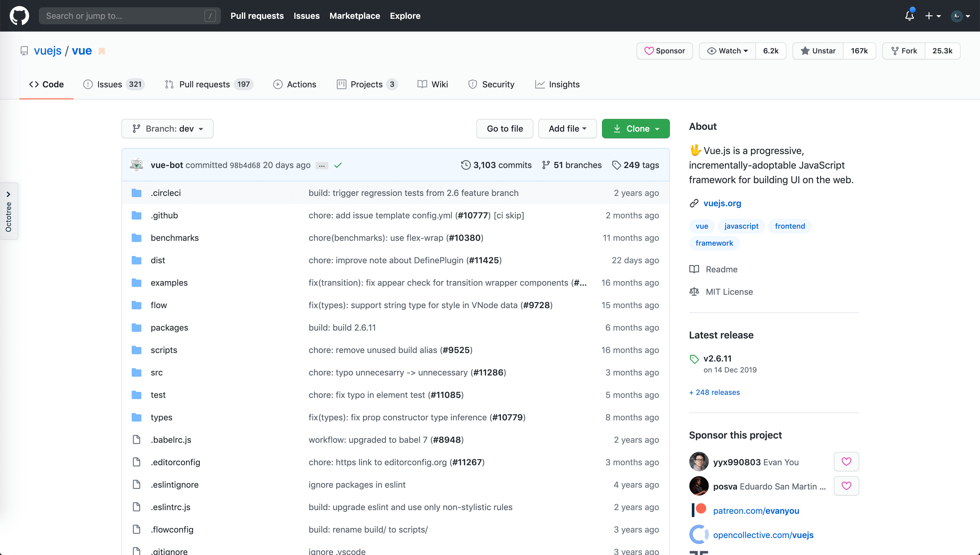Open commit 98b4d68

[245, 165]
